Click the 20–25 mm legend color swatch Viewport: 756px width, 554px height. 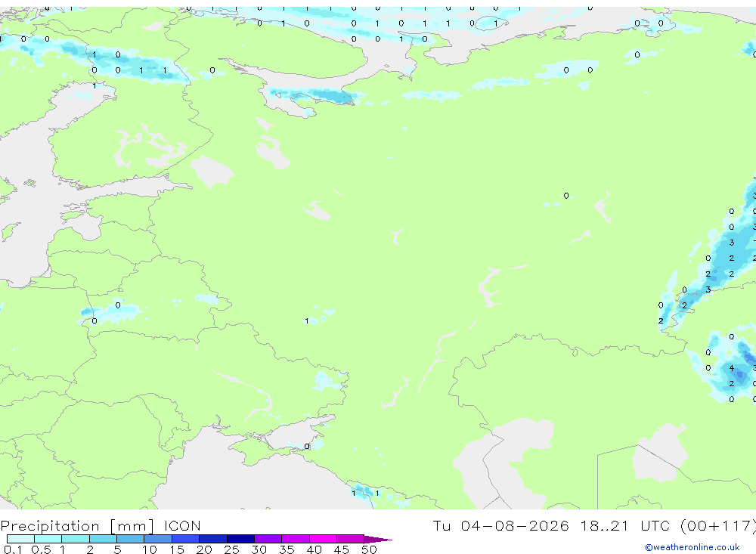tap(213, 539)
